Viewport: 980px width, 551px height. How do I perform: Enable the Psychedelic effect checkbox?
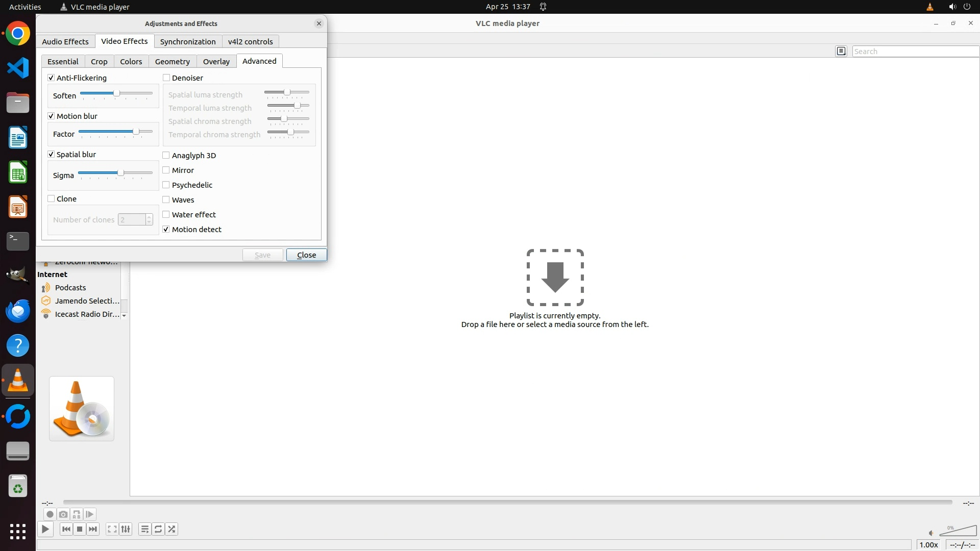tap(166, 185)
